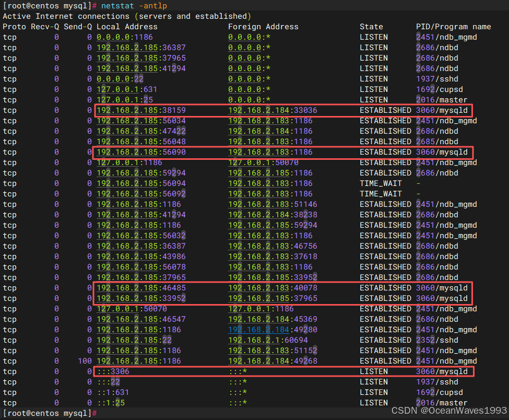
Task: Click the bottom shell prompt '[root@centos mysql]#'
Action: point(50,413)
